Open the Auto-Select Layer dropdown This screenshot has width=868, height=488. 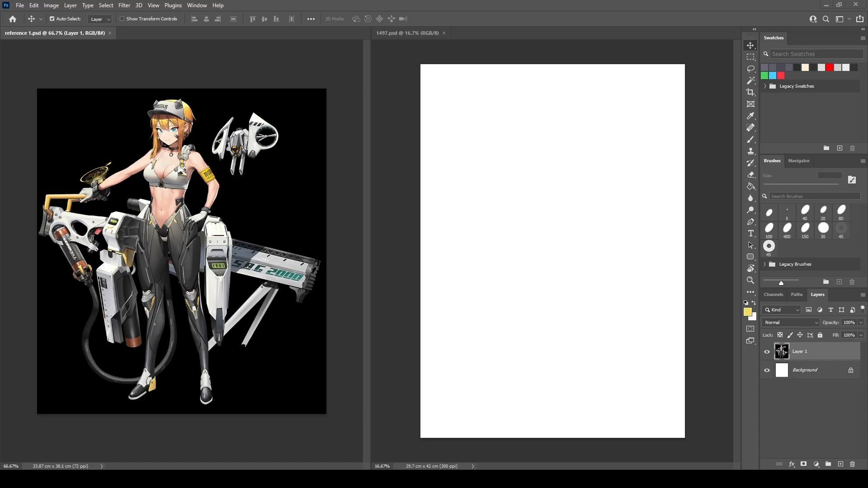(100, 19)
